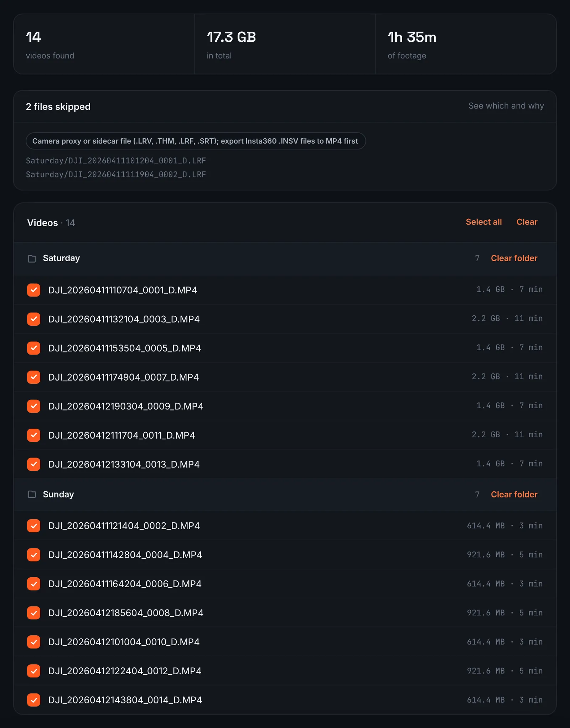Toggle checkbox for DJI_20260411153504_0005_D.MP4
This screenshot has height=728, width=570.
tap(33, 348)
